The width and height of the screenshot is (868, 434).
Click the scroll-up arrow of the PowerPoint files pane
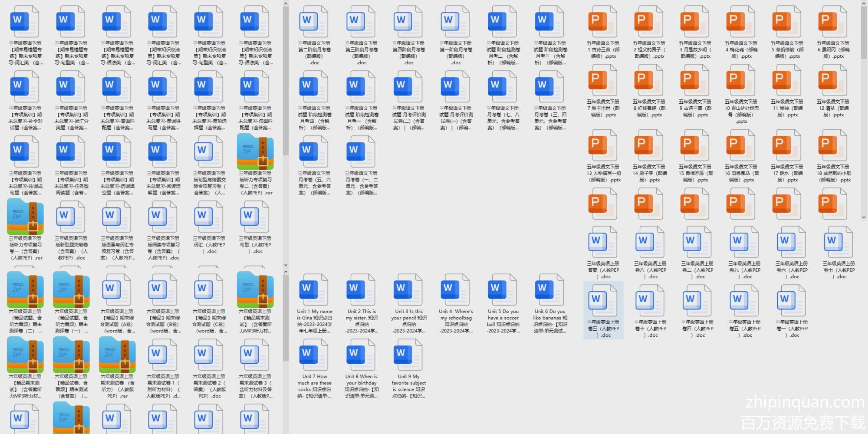tap(864, 3)
